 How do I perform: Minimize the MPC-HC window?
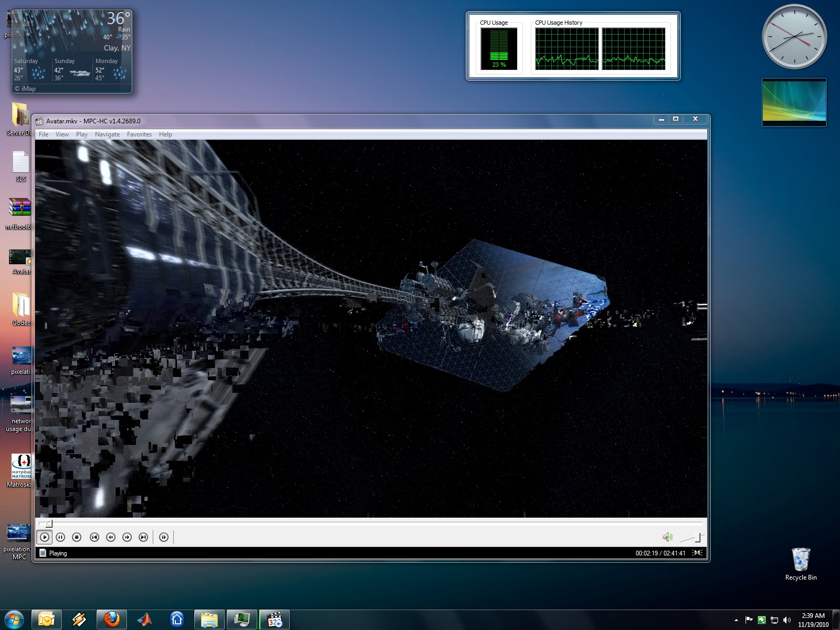coord(661,119)
